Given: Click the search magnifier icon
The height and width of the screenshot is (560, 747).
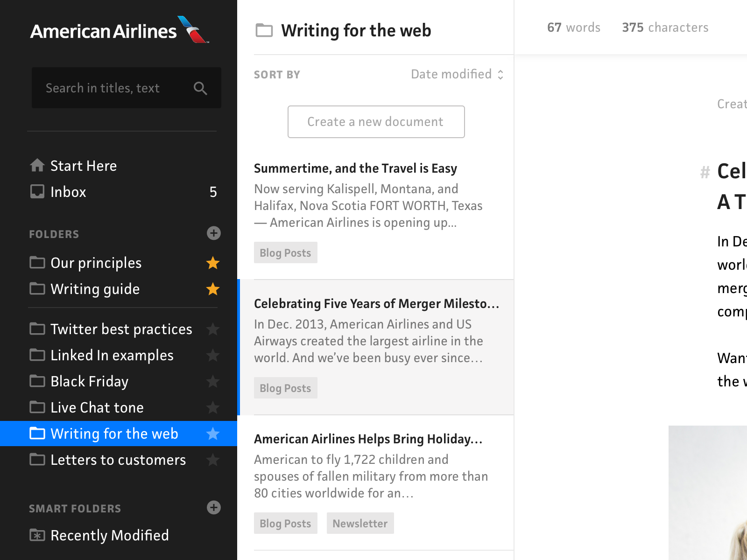Looking at the screenshot, I should coord(200,88).
